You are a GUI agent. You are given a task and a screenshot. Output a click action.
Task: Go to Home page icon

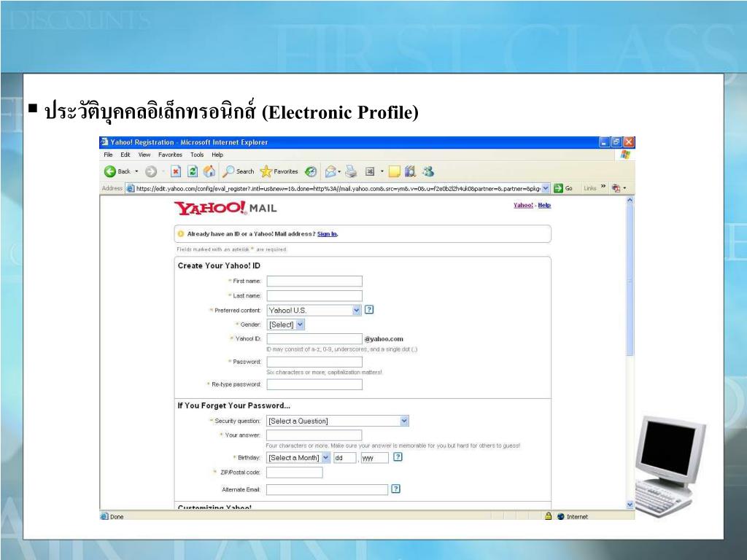coord(209,171)
